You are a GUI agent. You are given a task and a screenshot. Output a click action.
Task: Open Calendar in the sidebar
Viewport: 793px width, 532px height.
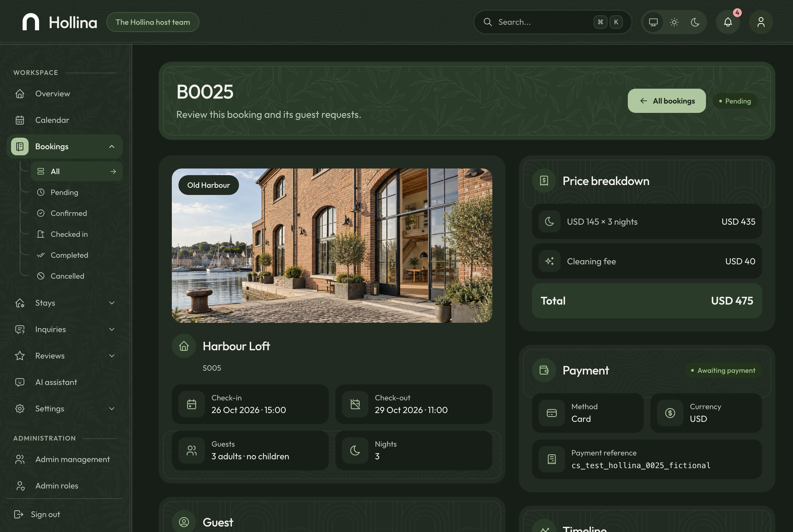click(x=64, y=120)
